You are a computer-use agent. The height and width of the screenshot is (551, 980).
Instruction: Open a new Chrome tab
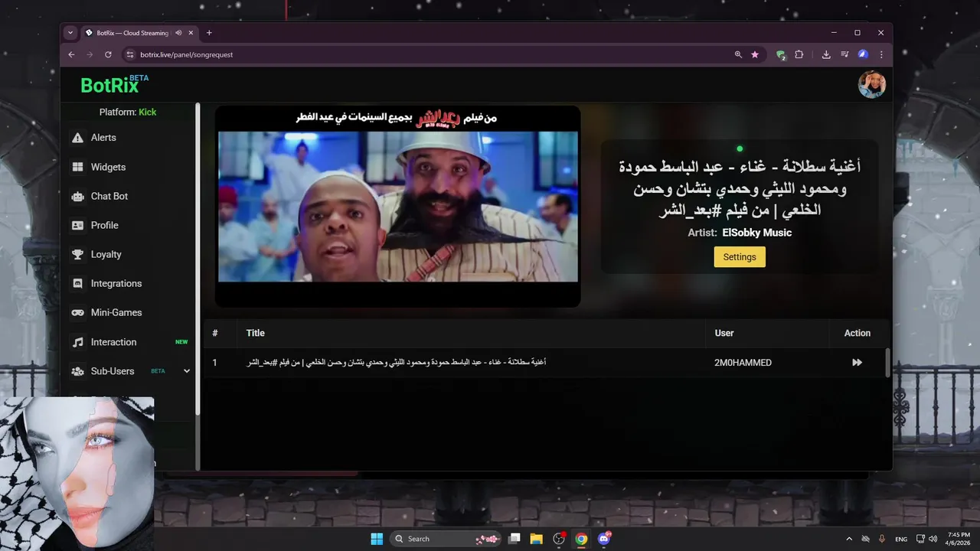(x=209, y=33)
